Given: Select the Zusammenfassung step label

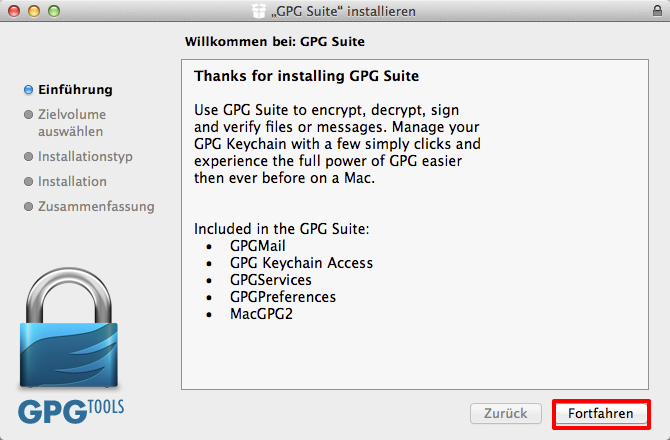Looking at the screenshot, I should click(96, 207).
